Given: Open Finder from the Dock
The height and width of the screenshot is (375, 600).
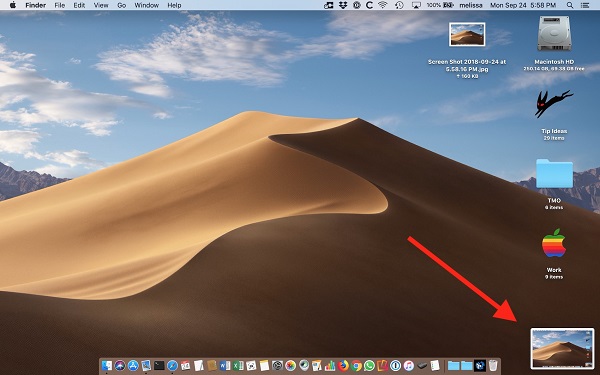Looking at the screenshot, I should [x=107, y=366].
